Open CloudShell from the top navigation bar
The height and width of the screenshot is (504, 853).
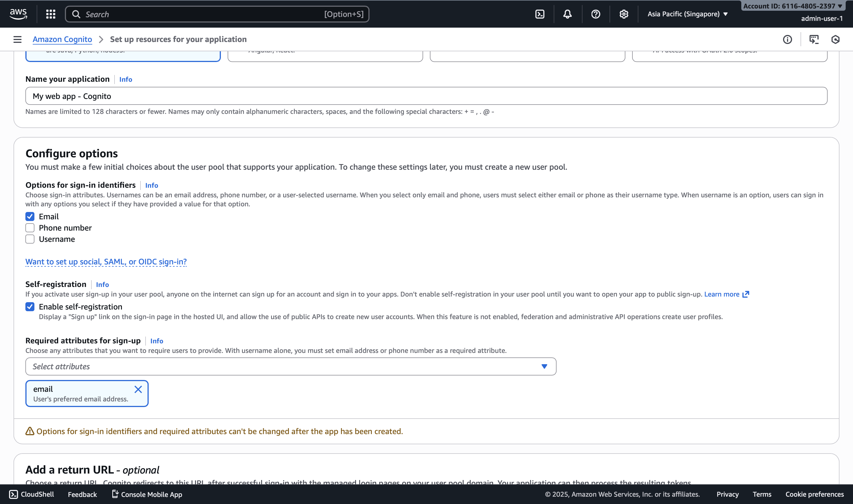pos(540,14)
